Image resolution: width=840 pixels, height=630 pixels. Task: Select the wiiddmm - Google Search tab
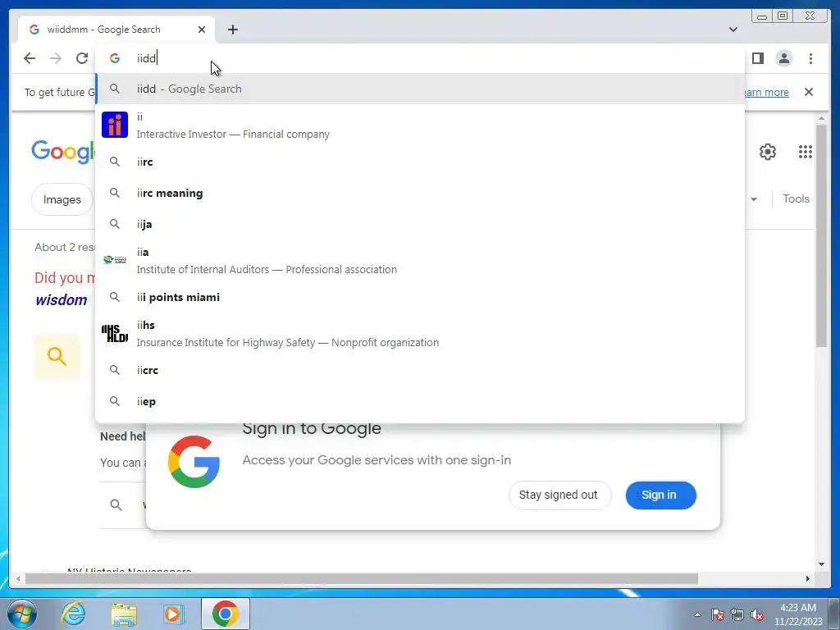(x=116, y=30)
